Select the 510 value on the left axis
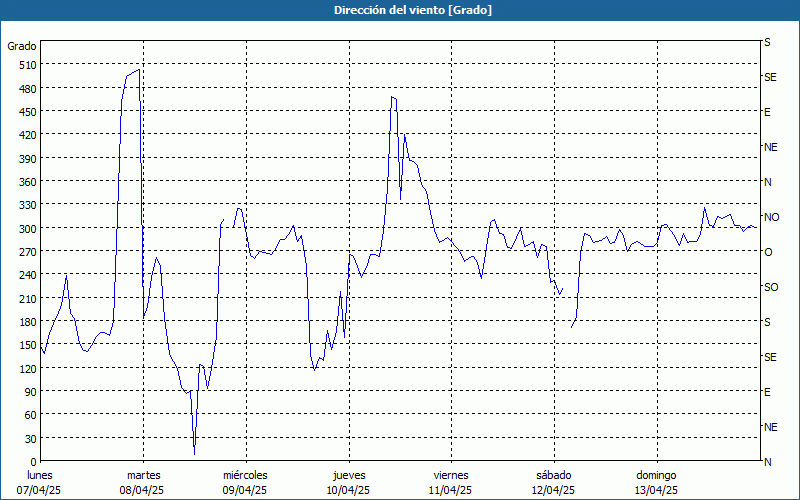This screenshot has height=500, width=800. coord(25,65)
